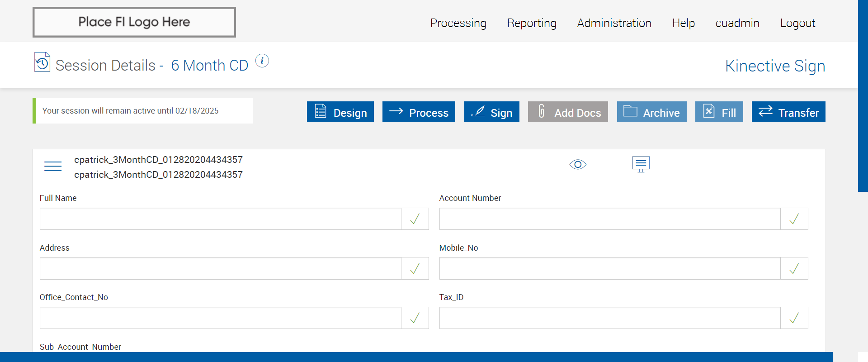Preview the document with the eye icon

tap(578, 164)
